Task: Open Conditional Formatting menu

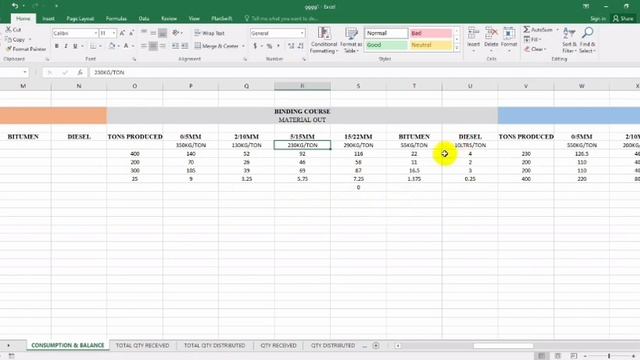Action: pos(324,40)
